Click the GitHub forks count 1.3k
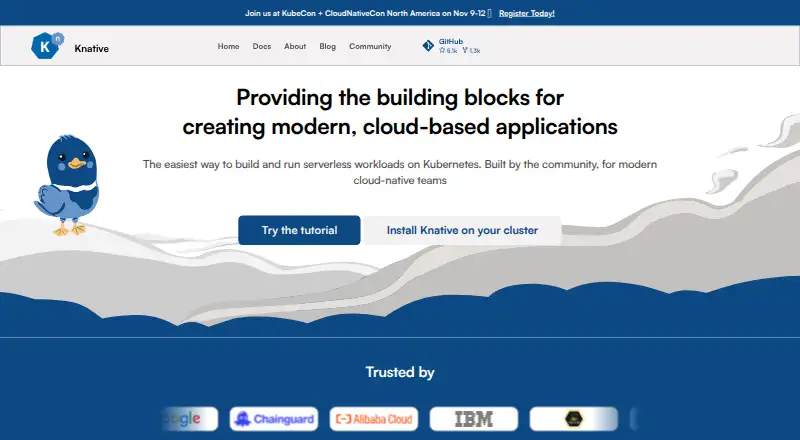The height and width of the screenshot is (440, 800). point(471,51)
